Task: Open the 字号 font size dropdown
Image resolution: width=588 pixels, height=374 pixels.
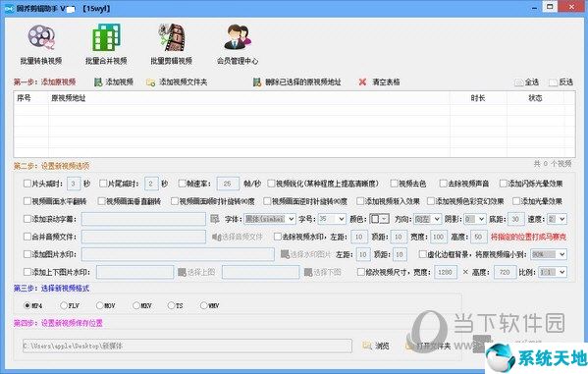Action: point(332,219)
